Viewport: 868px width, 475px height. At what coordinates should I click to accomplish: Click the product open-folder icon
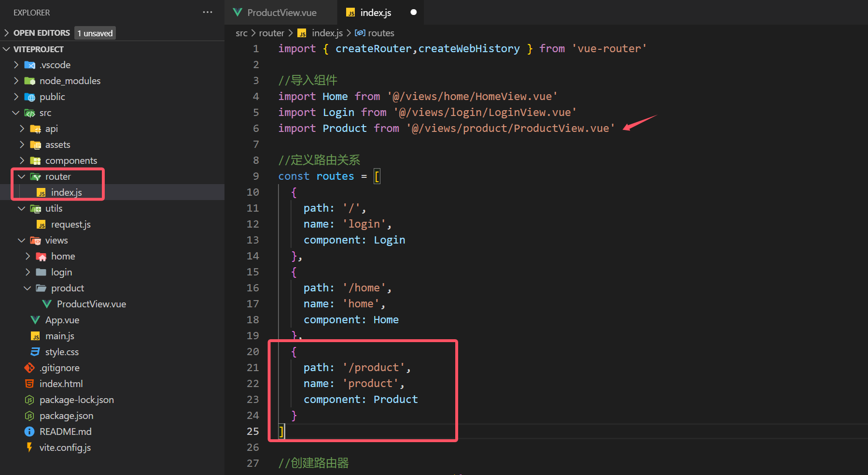point(42,288)
